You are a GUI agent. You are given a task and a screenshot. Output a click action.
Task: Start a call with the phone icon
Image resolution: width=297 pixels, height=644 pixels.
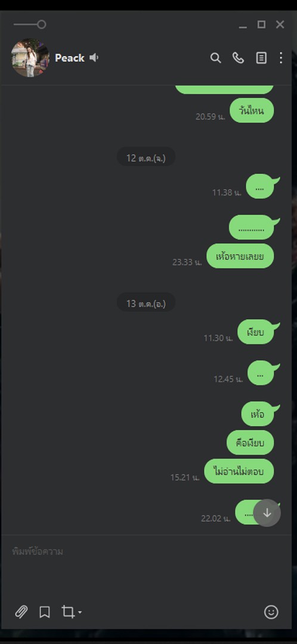[239, 58]
